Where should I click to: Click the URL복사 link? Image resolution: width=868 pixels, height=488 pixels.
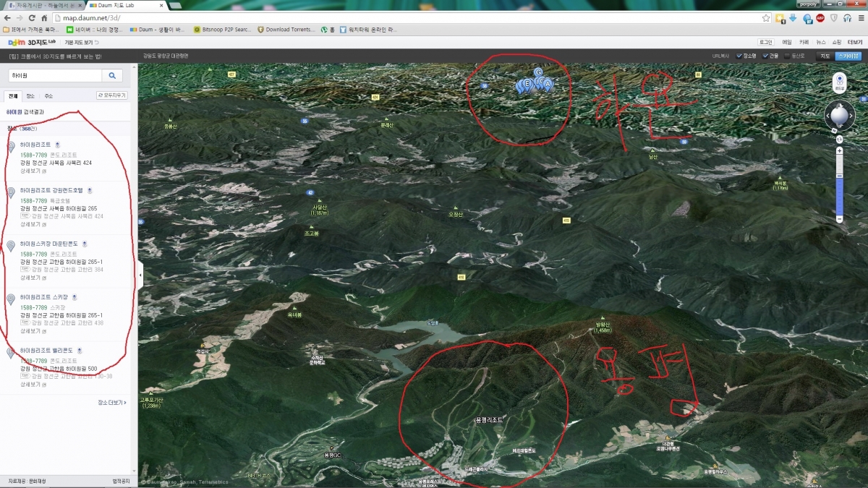pyautogui.click(x=720, y=56)
